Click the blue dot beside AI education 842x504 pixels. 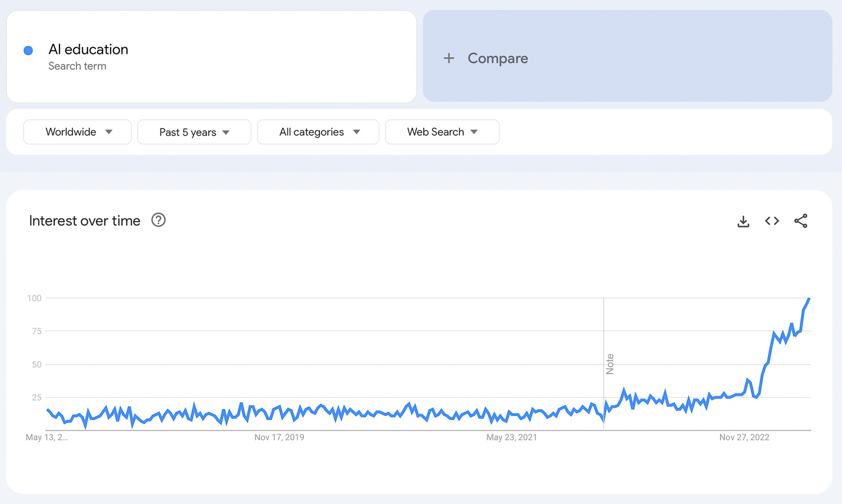point(28,51)
